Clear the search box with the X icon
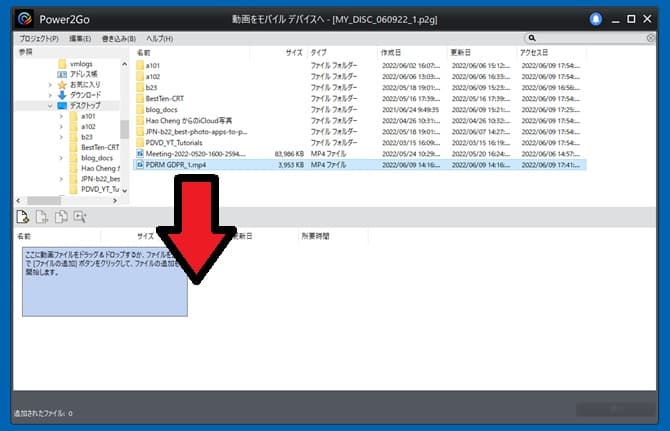 650,38
